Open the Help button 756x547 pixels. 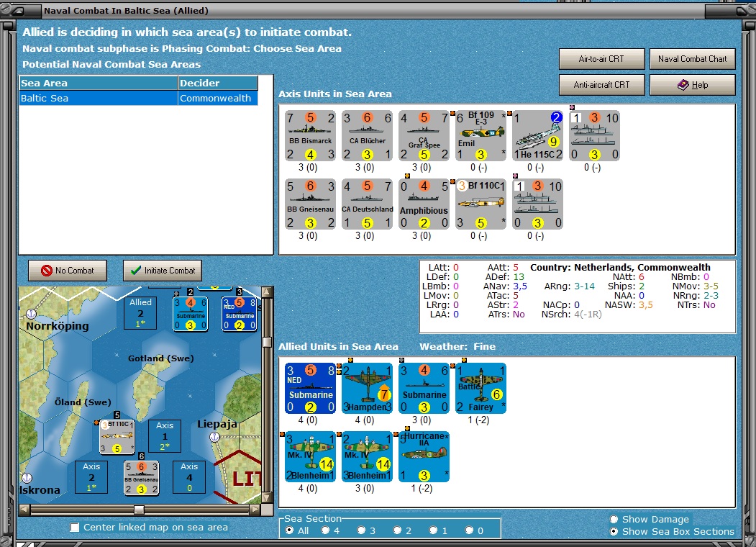(x=692, y=85)
